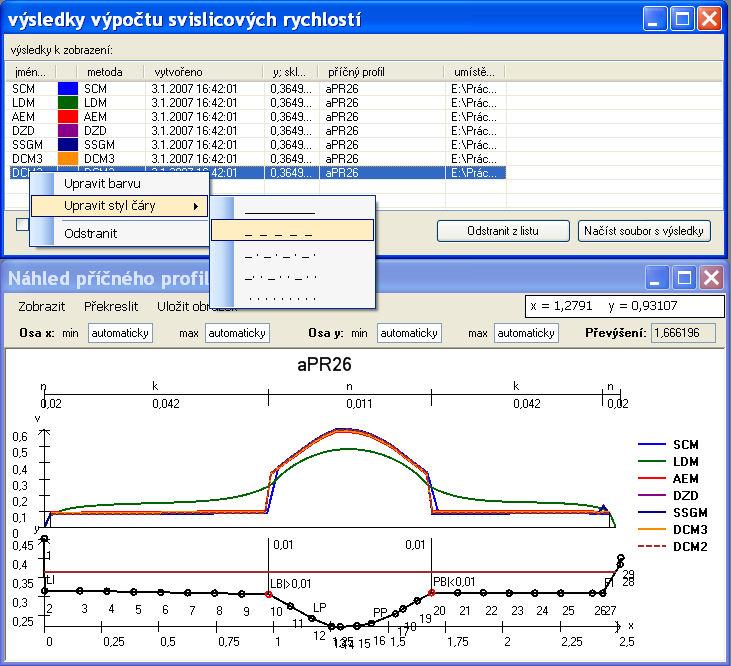Select the DCM3 row in results list

258,158
